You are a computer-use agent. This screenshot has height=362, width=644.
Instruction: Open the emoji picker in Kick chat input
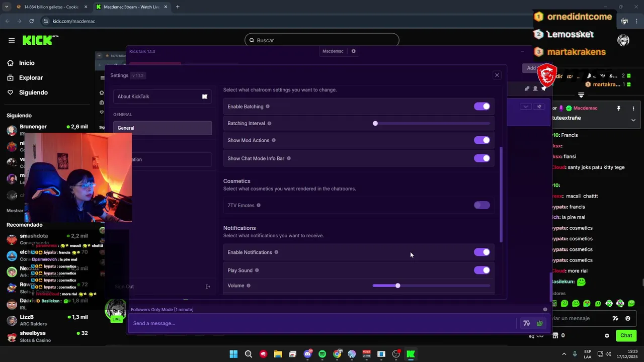[x=627, y=318]
